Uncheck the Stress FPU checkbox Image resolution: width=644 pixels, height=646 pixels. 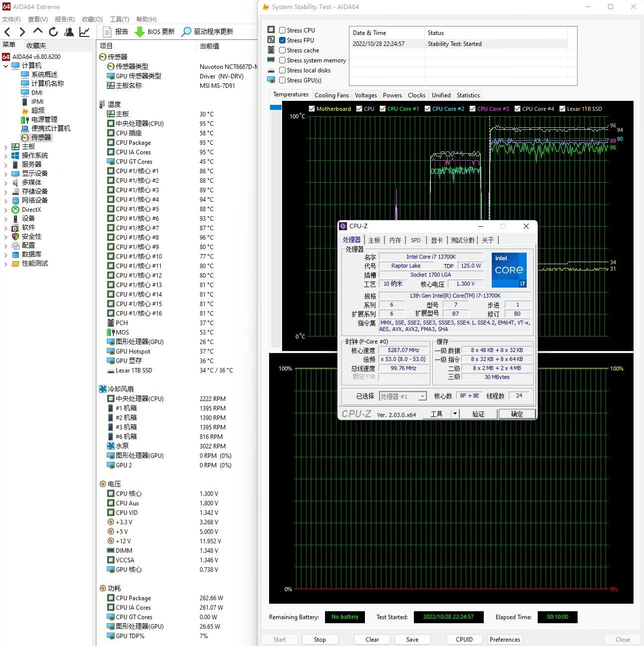pos(283,40)
